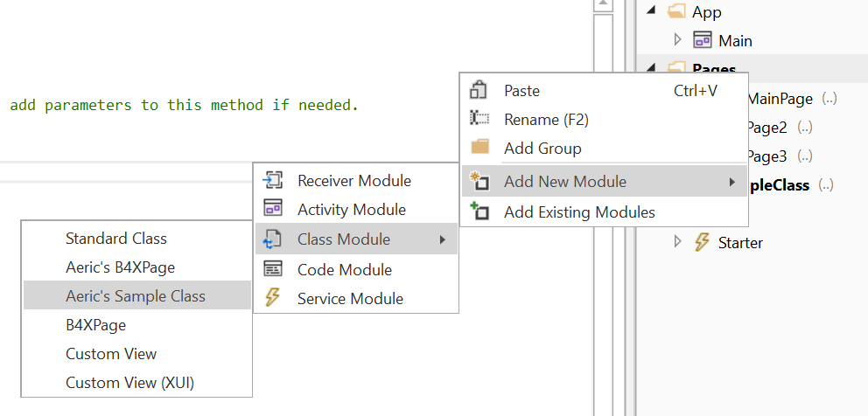
Task: Click the Code Module icon
Action: coord(273,269)
